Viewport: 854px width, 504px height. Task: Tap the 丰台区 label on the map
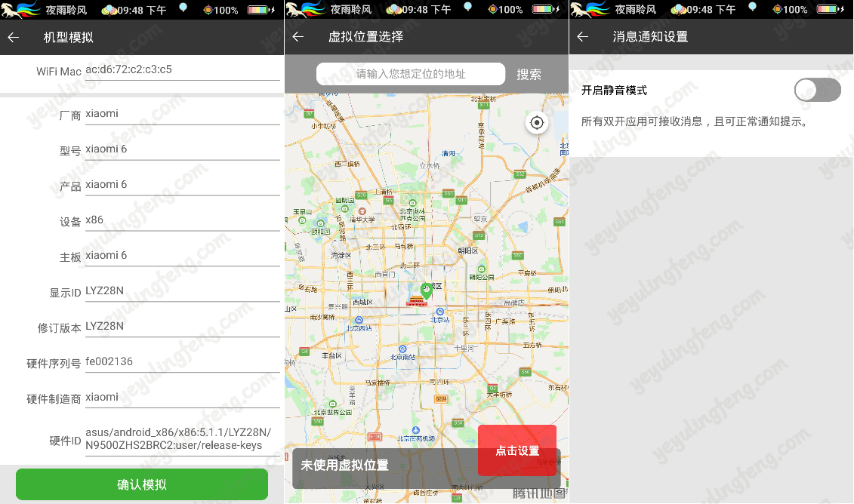click(x=331, y=355)
